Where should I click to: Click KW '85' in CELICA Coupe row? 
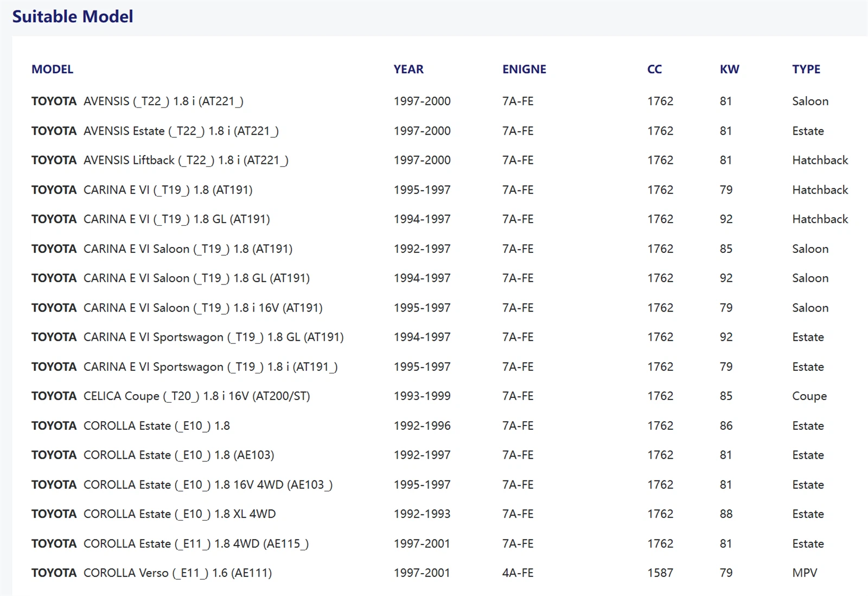pos(726,396)
